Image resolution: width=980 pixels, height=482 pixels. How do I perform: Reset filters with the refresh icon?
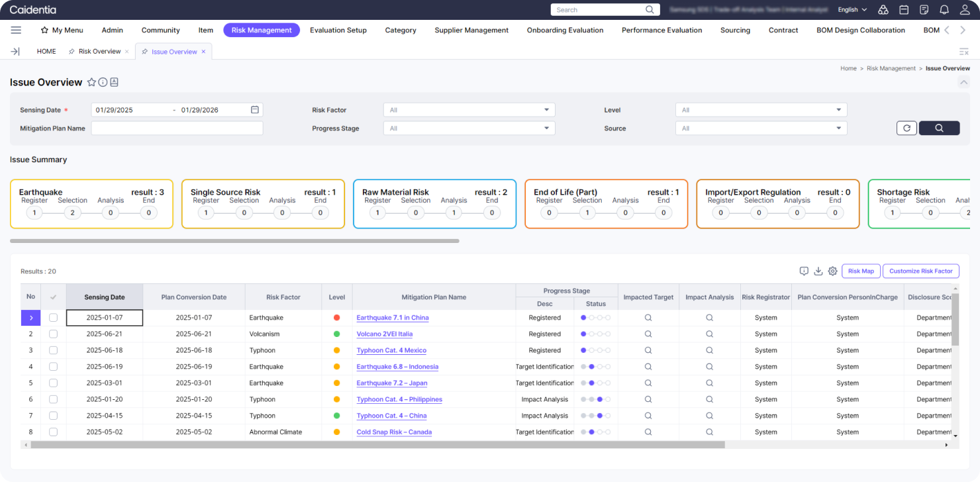(x=906, y=128)
